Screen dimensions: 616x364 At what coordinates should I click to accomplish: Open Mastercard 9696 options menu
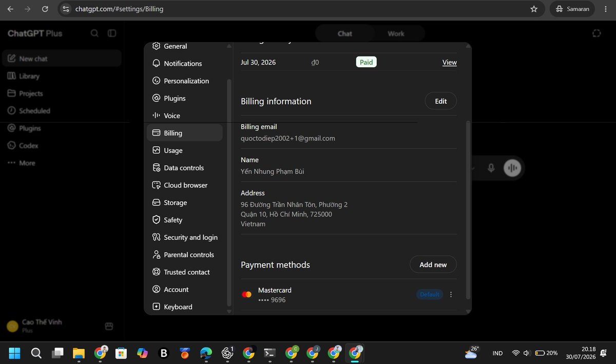451,295
